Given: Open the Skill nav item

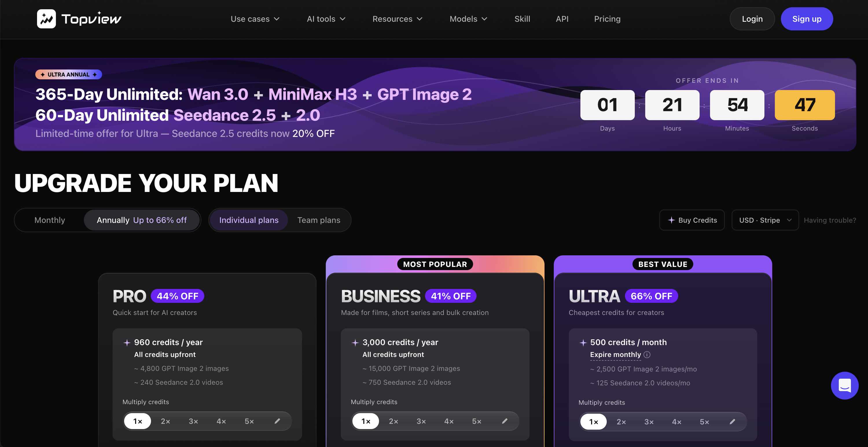Looking at the screenshot, I should coord(522,19).
